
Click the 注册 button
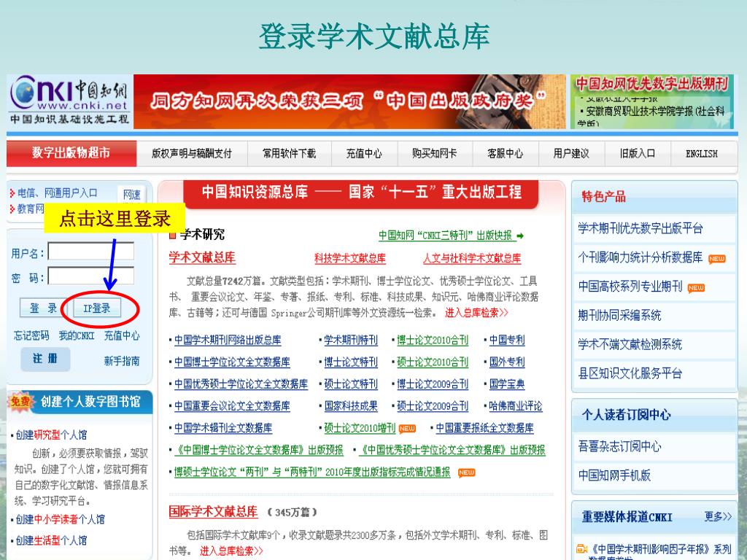click(x=45, y=359)
